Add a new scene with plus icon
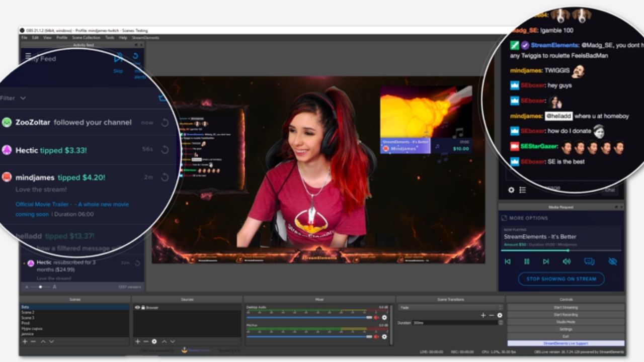The image size is (644, 362). coord(25,341)
